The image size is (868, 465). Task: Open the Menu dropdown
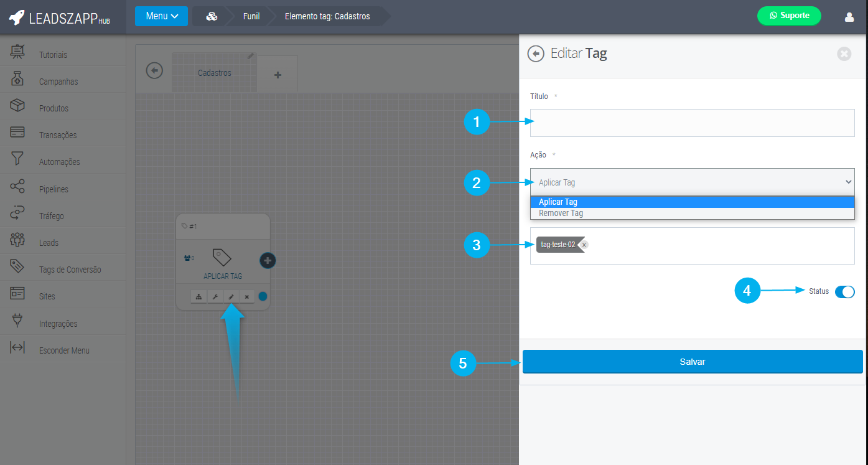coord(161,16)
